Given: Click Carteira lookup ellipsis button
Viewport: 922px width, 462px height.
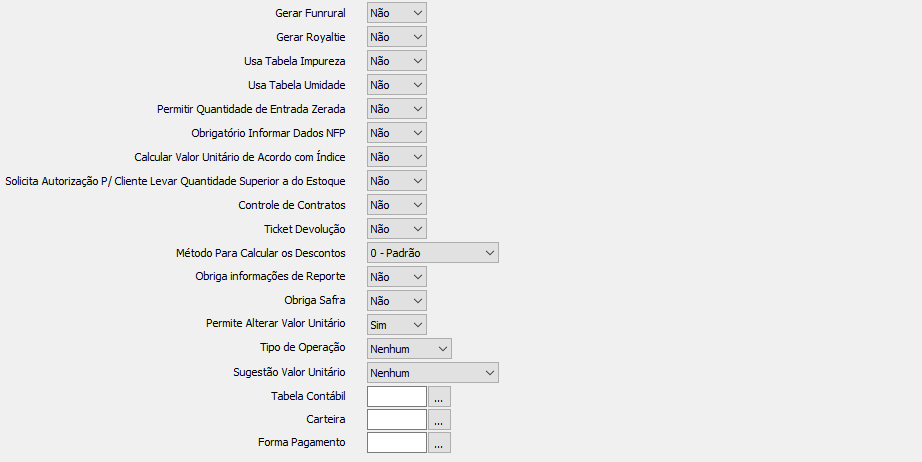Looking at the screenshot, I should 440,420.
